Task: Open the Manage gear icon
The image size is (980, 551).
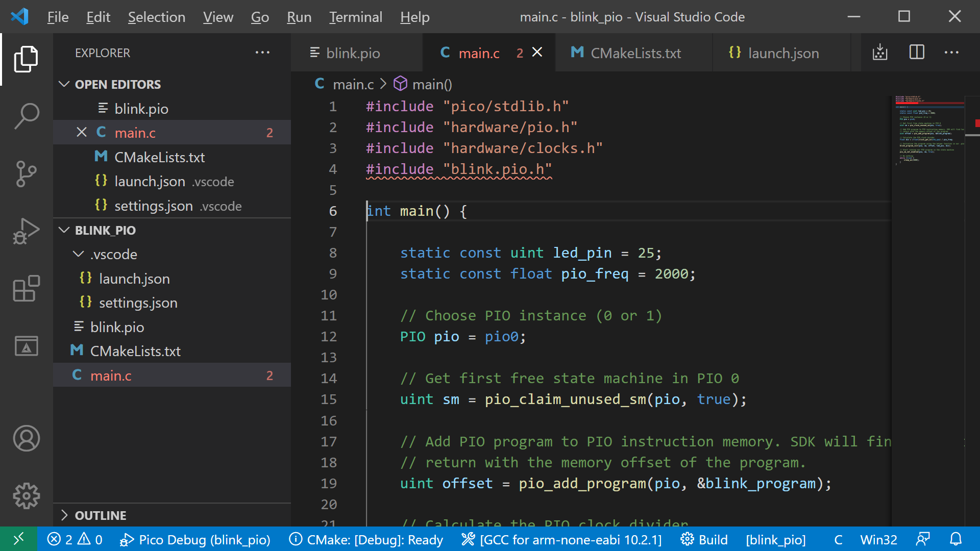Action: tap(26, 496)
